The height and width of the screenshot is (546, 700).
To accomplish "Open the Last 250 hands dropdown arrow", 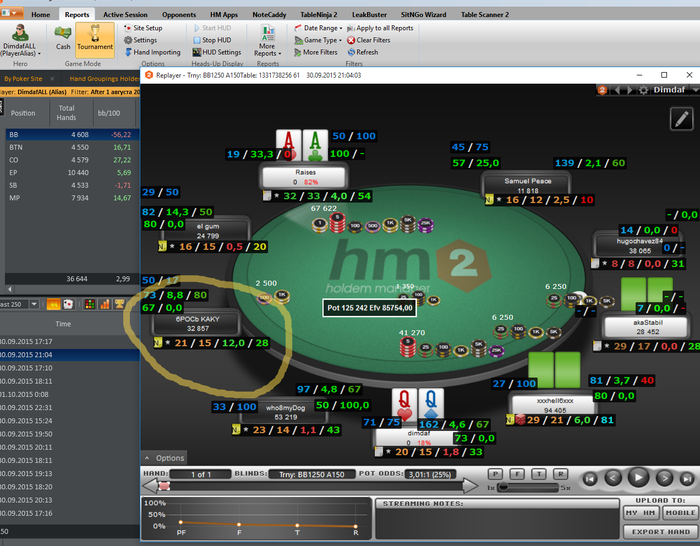I will tap(34, 304).
